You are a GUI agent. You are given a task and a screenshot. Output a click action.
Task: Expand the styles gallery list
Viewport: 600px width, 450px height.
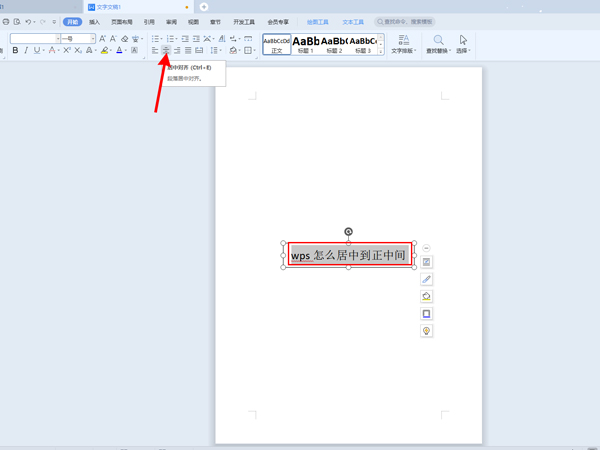[381, 51]
